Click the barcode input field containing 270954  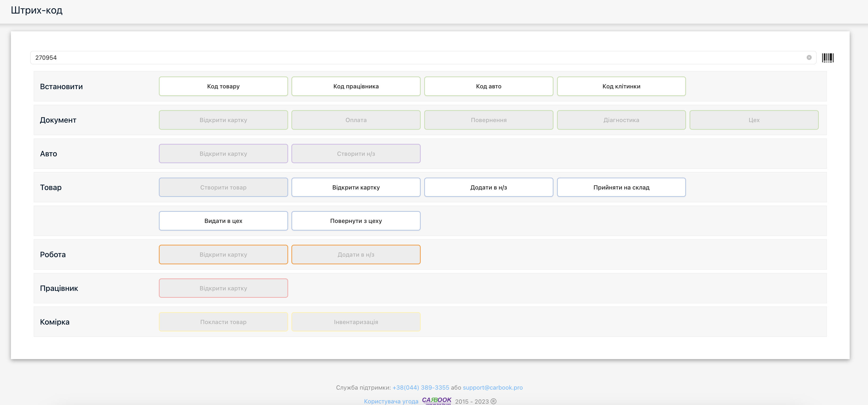pos(404,58)
